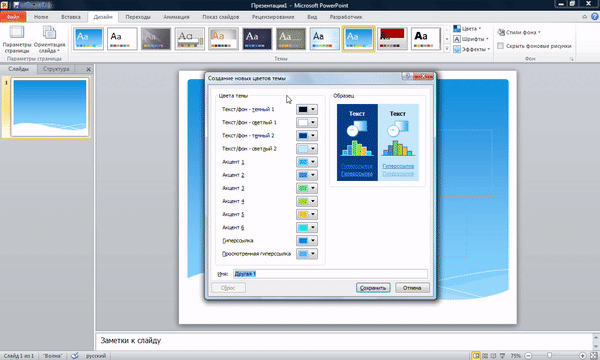Open Текст/фон - темный 2 color dropdown
This screenshot has width=600, height=360.
coord(307,135)
